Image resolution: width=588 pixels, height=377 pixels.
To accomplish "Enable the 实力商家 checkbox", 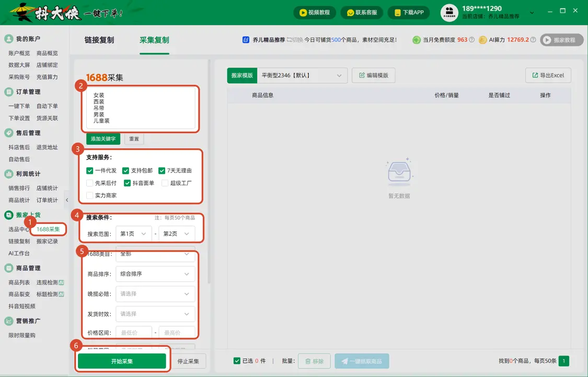I will pyautogui.click(x=89, y=196).
